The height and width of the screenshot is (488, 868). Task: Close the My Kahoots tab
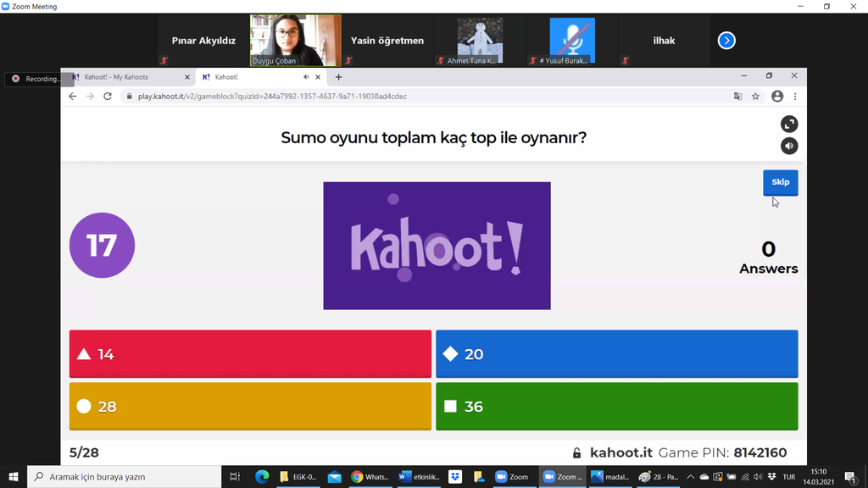point(187,77)
